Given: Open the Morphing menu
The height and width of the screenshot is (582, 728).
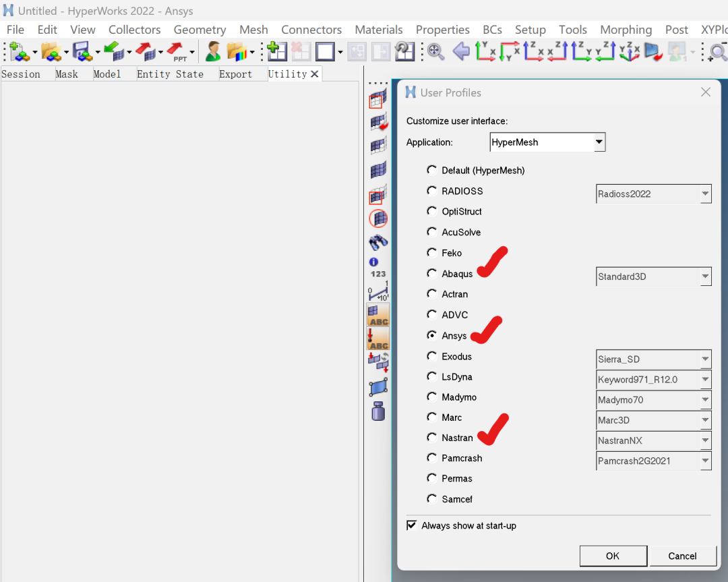Looking at the screenshot, I should pos(626,30).
